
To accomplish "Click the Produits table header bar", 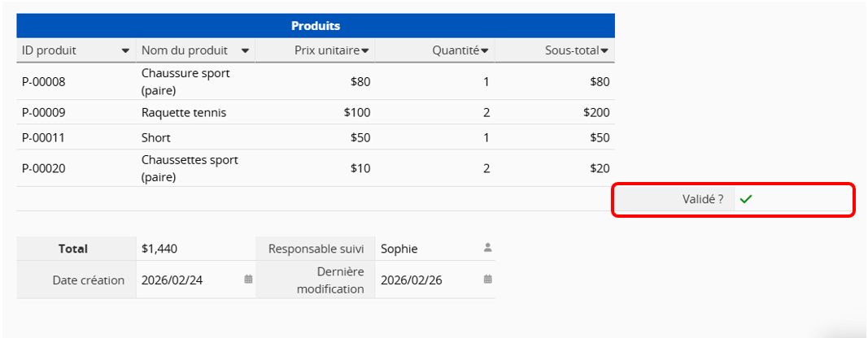I will point(316,26).
